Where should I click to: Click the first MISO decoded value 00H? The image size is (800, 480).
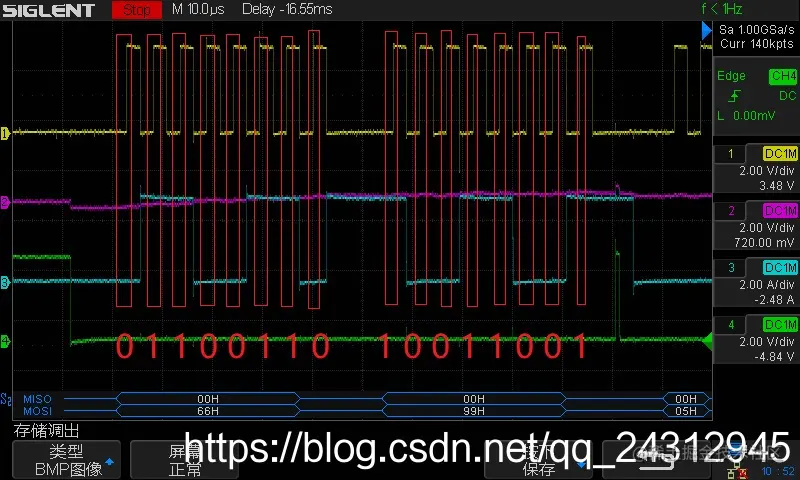coord(208,399)
